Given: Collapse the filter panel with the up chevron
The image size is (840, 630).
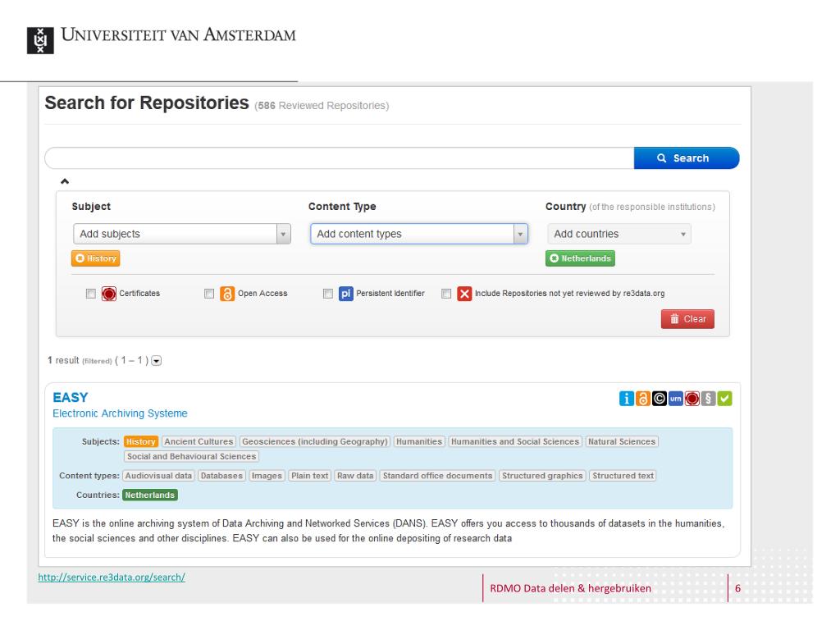Looking at the screenshot, I should 65,181.
